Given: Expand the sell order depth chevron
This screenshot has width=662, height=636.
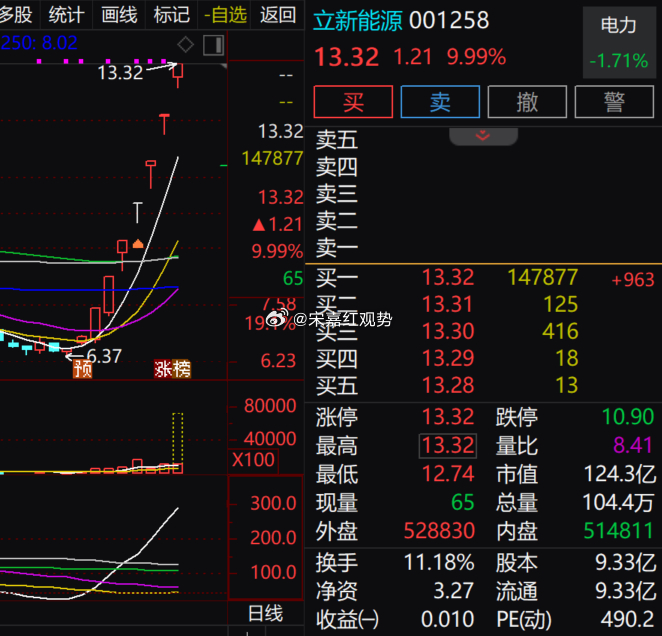Looking at the screenshot, I should point(483,136).
